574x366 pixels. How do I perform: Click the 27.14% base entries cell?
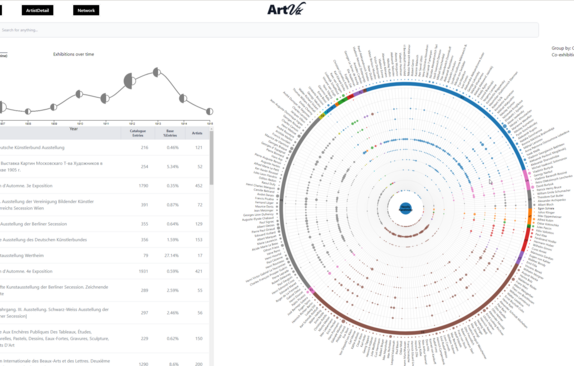172,255
